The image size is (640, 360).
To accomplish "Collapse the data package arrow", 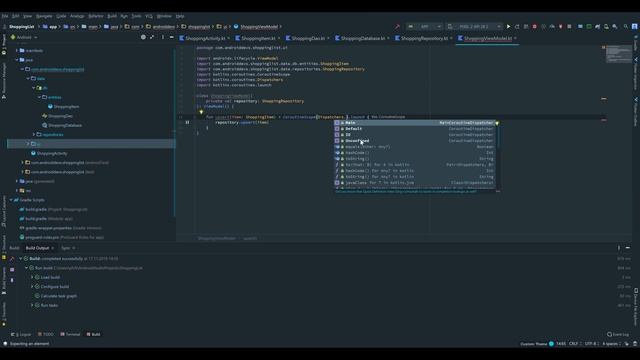I will click(28, 78).
